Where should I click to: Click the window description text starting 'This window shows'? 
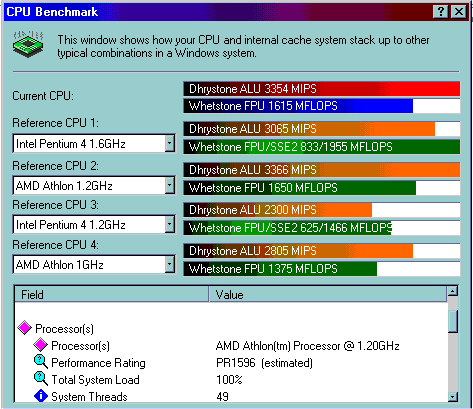(243, 46)
